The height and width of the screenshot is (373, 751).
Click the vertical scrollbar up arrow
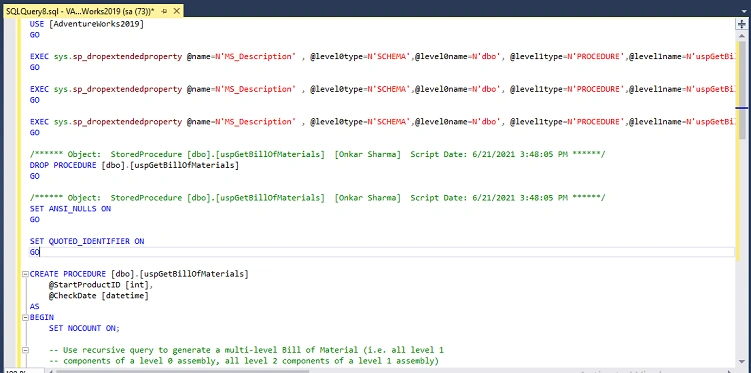click(x=741, y=36)
